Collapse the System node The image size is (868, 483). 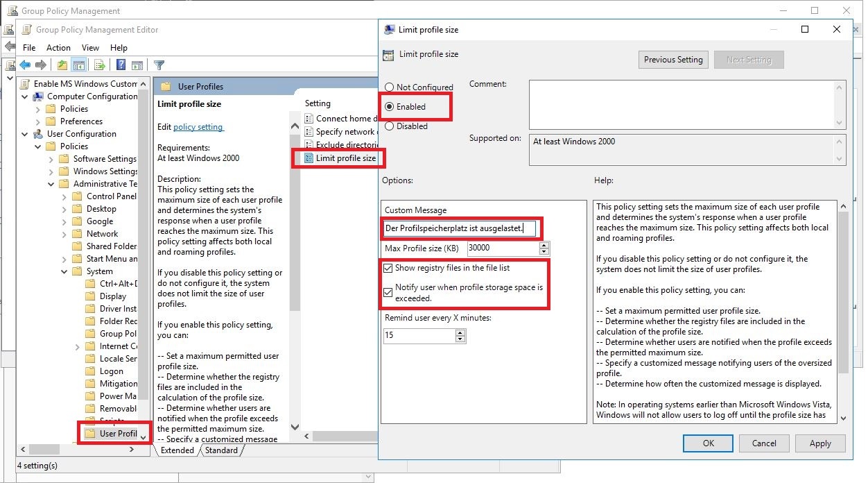coord(64,271)
